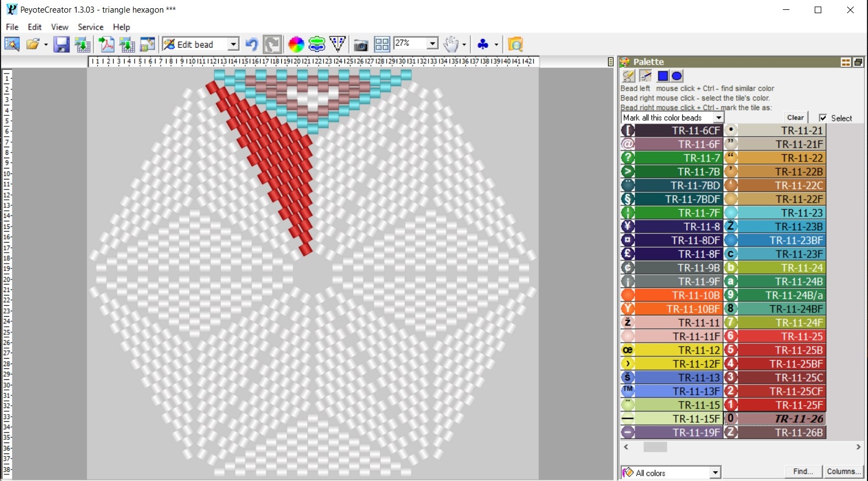Click the Find... button
The width and height of the screenshot is (868, 481).
(803, 472)
